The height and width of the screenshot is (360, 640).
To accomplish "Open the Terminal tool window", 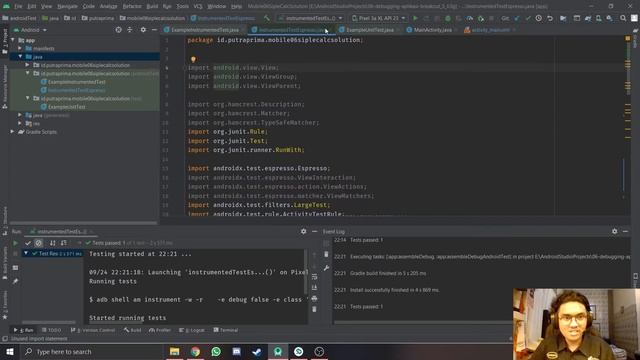I will 226,330.
